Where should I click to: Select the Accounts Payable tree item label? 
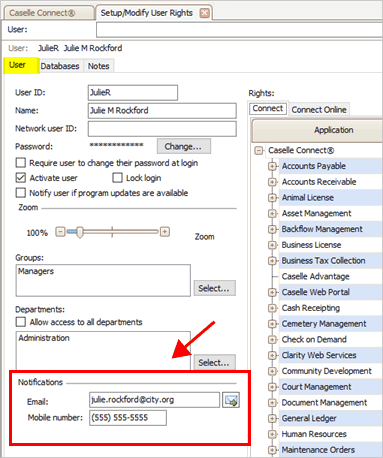313,166
